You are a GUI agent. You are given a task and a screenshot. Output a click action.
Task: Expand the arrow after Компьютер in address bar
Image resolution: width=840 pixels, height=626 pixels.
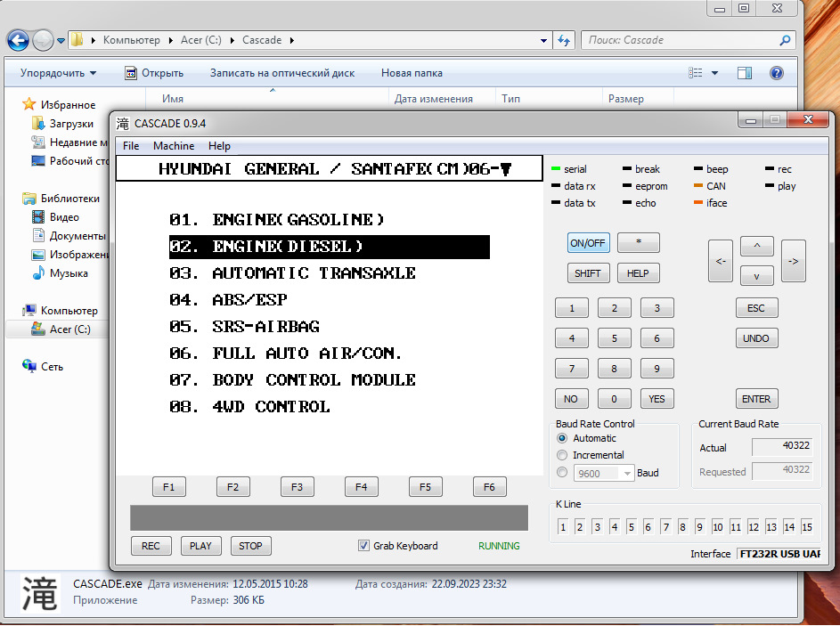pos(170,40)
